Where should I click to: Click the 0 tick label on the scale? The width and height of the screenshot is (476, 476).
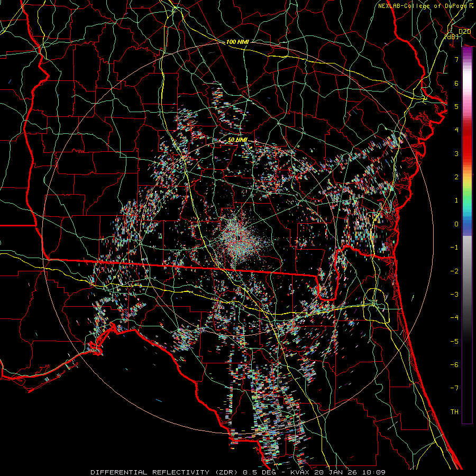pos(456,224)
